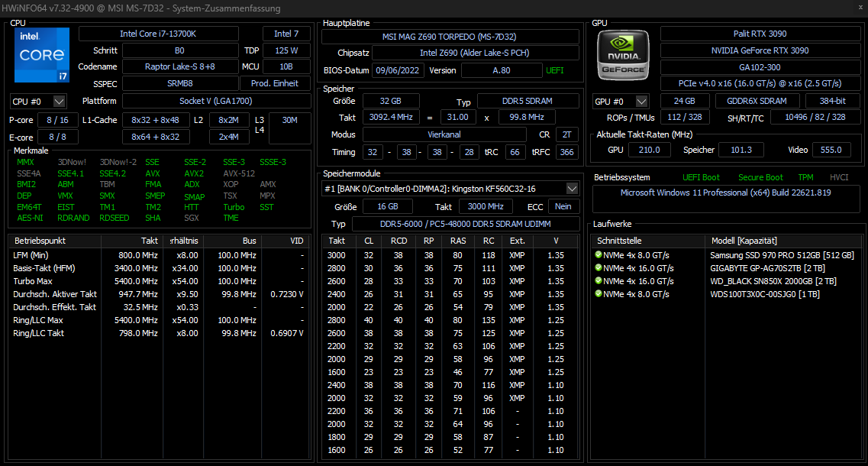Click the CL column header in timings table
Screen dimensions: 868x466
pyautogui.click(x=369, y=241)
